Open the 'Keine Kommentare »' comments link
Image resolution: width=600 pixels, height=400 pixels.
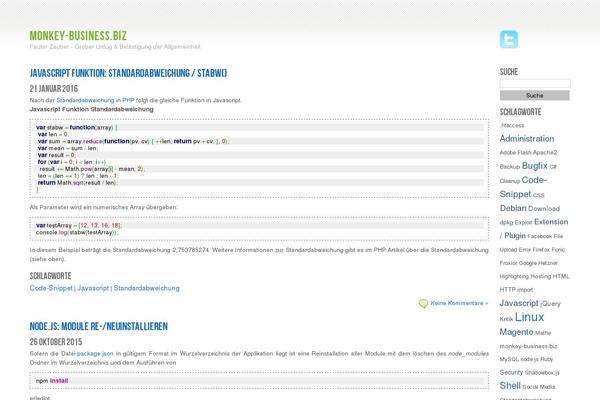[459, 303]
